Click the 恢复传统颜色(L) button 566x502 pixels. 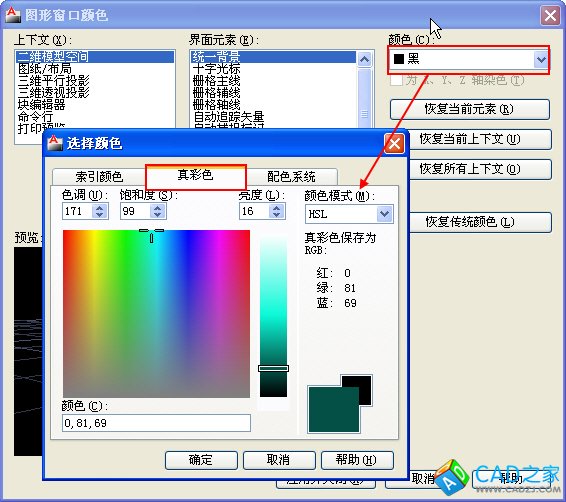480,222
